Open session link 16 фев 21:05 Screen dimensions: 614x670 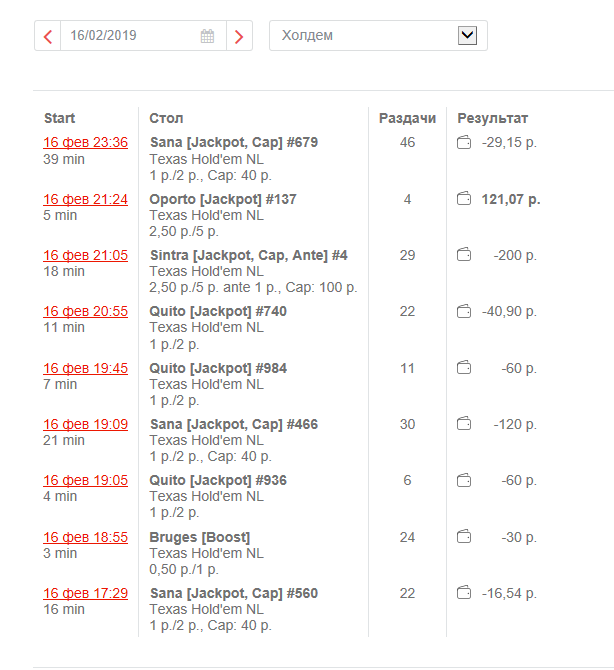[85, 255]
